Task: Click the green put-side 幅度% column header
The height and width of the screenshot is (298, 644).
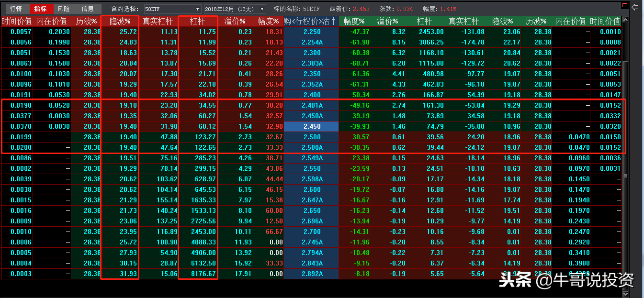Action: point(354,21)
